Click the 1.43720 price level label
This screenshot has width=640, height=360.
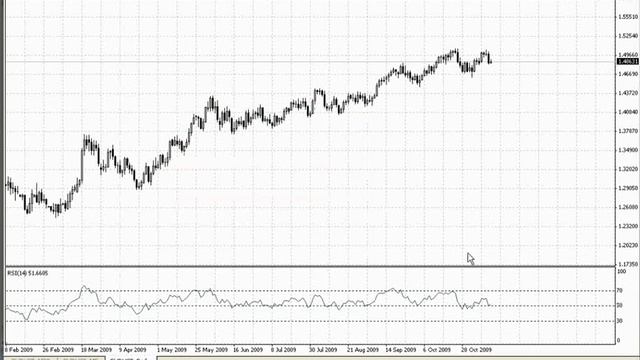(628, 93)
